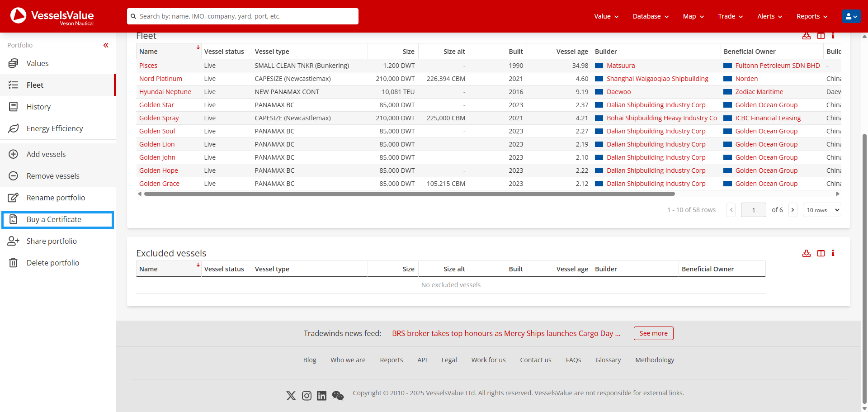The width and height of the screenshot is (868, 412).
Task: Open Fleet table column chooser icon
Action: (821, 36)
